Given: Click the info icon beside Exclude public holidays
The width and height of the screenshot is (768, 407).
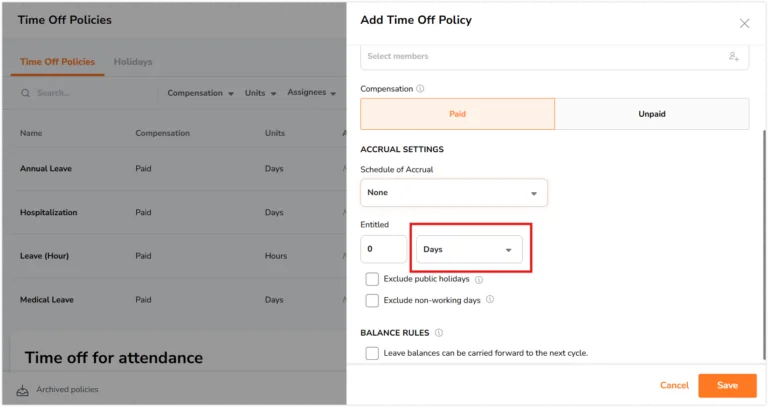Looking at the screenshot, I should click(x=479, y=280).
